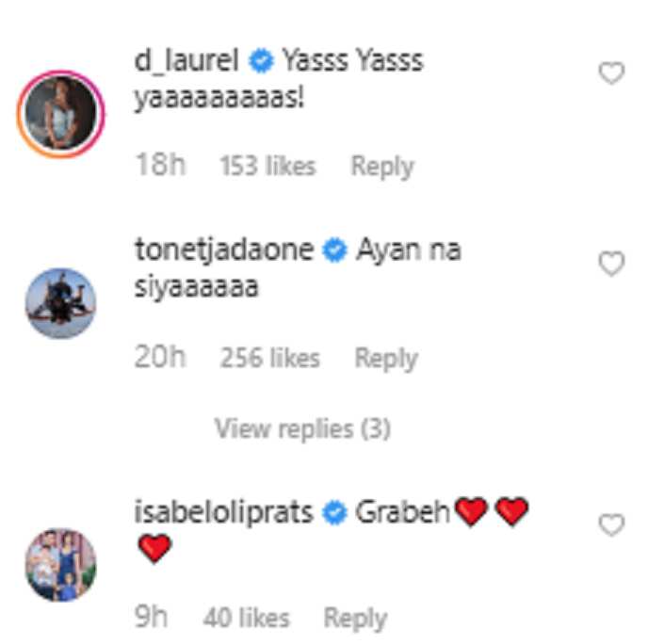
Task: View the 153 likes list
Action: 267,166
